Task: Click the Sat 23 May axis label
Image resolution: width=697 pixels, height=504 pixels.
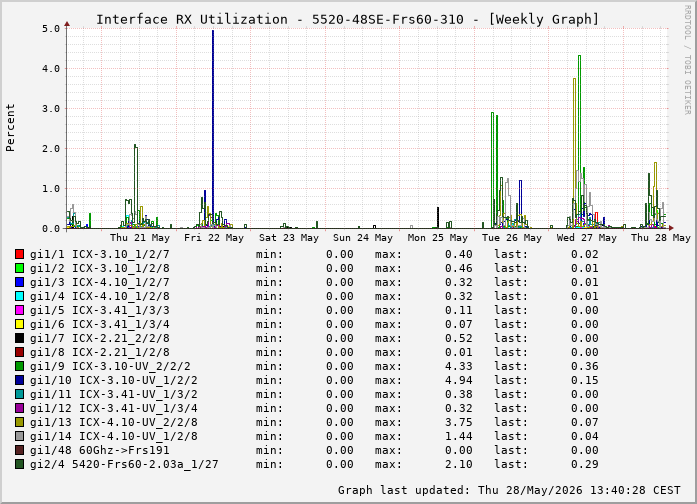Action: click(289, 238)
